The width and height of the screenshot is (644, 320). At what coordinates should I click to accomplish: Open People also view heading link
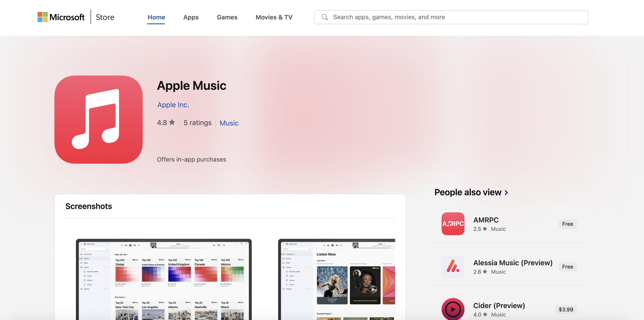468,192
